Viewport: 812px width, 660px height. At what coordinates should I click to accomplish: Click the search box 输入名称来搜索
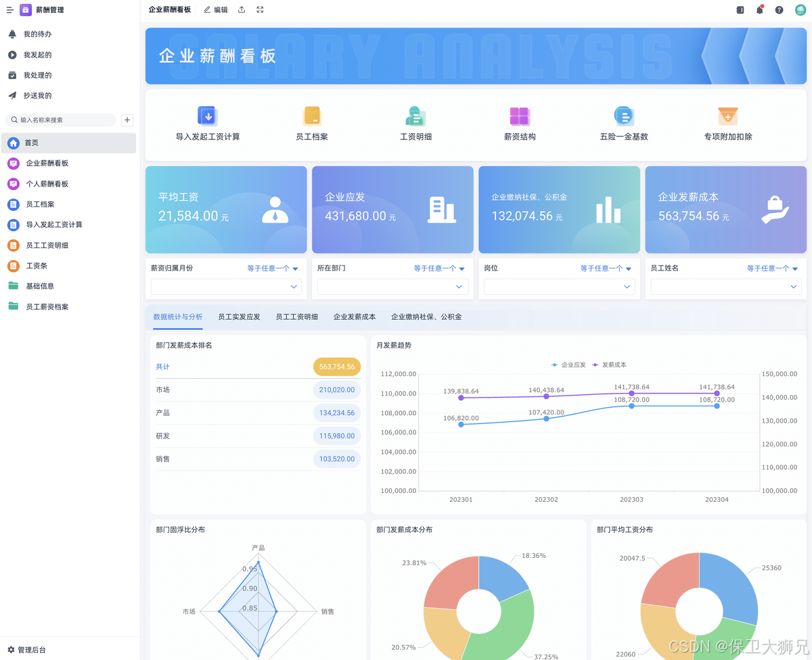61,120
